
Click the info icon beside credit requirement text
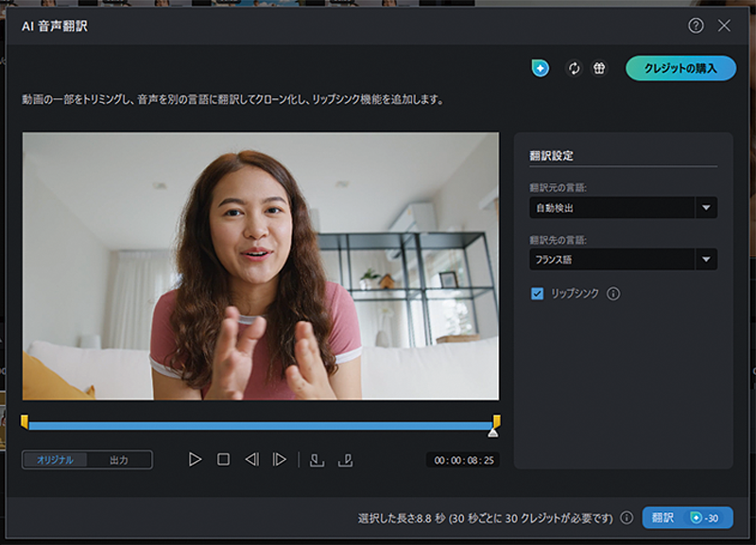point(627,518)
